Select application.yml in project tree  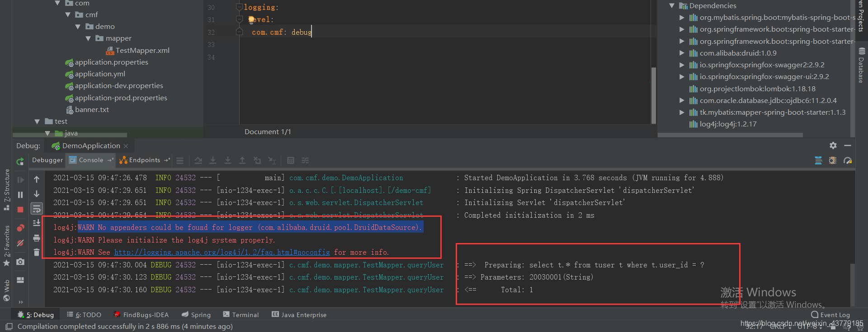pyautogui.click(x=100, y=74)
